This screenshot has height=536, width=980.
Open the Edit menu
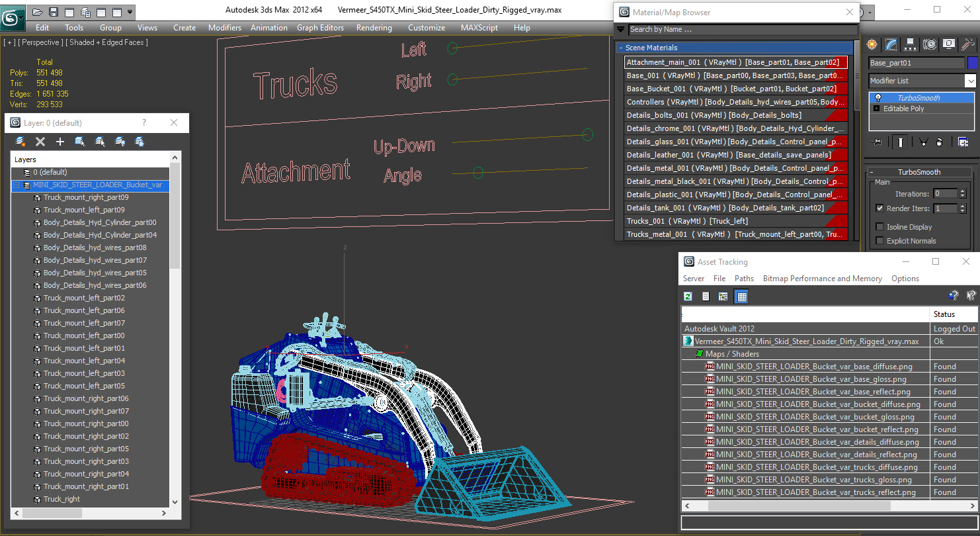(42, 28)
